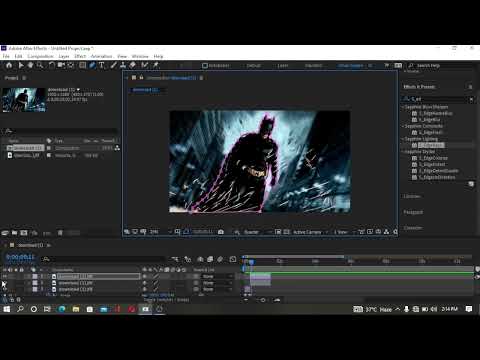Open the Composition Mini-Flowchart icon in timeline
The width and height of the screenshot is (480, 360).
tap(175, 259)
